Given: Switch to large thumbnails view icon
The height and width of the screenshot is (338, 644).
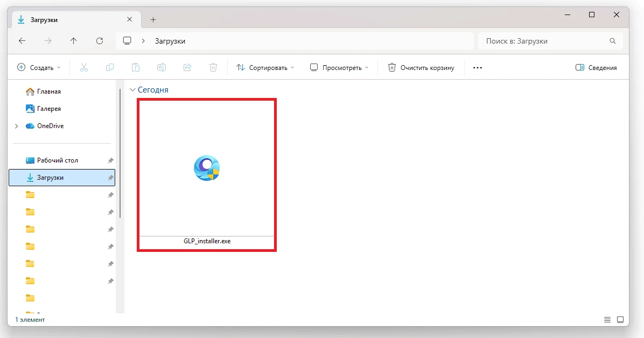Looking at the screenshot, I should (620, 320).
